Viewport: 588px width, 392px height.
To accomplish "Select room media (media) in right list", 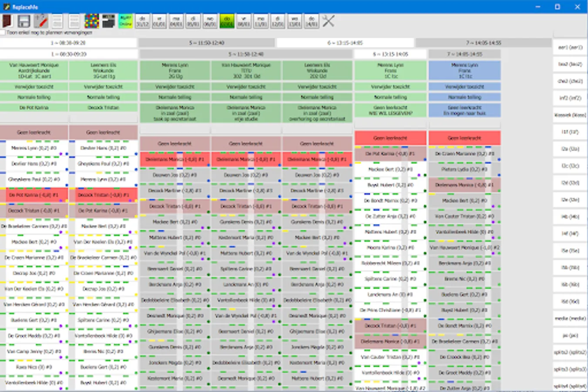I will click(570, 318).
